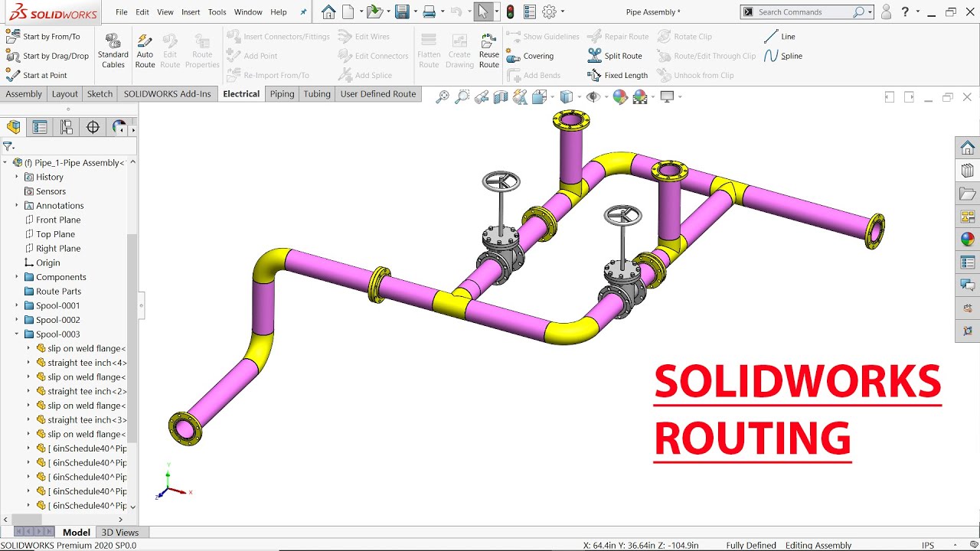Open the FeatureManager design tree tab
The height and width of the screenshot is (551, 980).
click(x=14, y=127)
